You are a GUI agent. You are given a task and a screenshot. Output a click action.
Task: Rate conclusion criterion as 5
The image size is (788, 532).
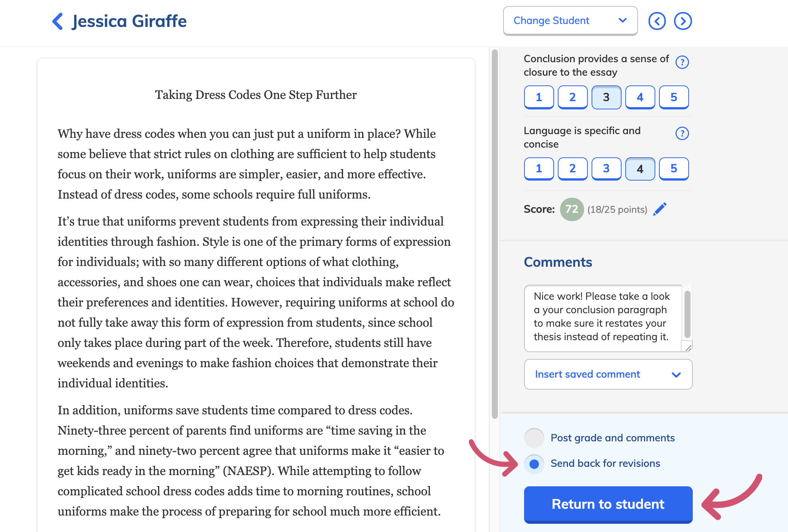674,97
